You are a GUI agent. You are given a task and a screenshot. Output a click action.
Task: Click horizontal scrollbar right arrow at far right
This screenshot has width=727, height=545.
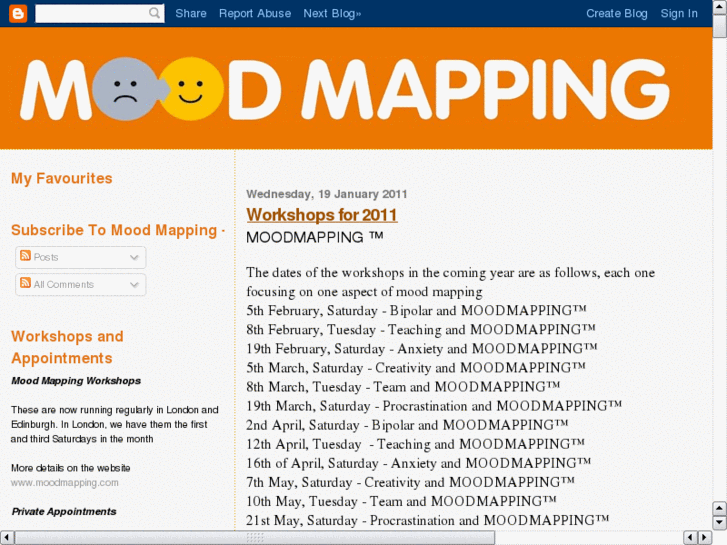[x=705, y=538]
